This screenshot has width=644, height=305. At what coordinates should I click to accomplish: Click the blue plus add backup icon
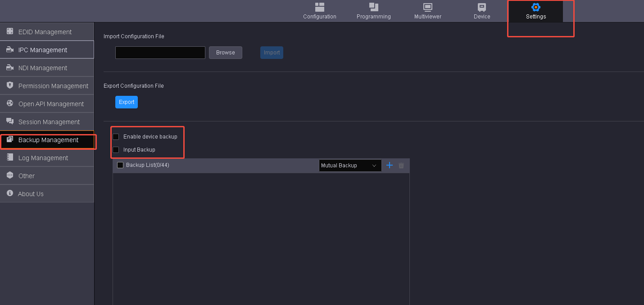390,166
